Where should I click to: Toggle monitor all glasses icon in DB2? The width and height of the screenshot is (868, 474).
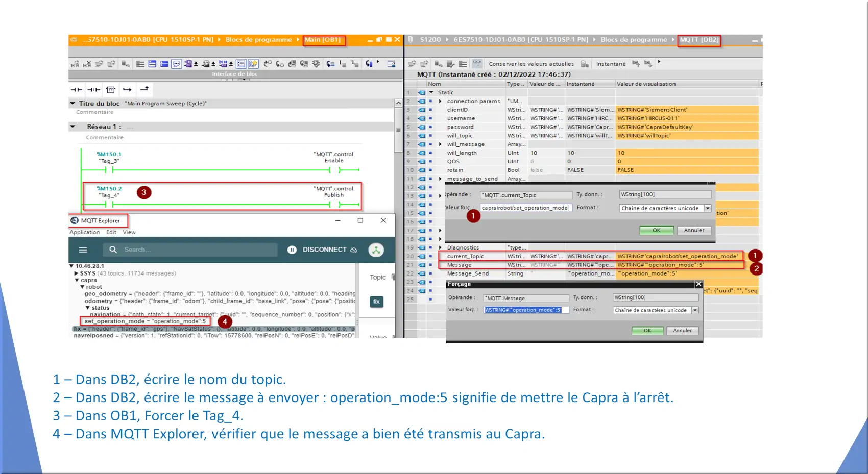coord(477,64)
